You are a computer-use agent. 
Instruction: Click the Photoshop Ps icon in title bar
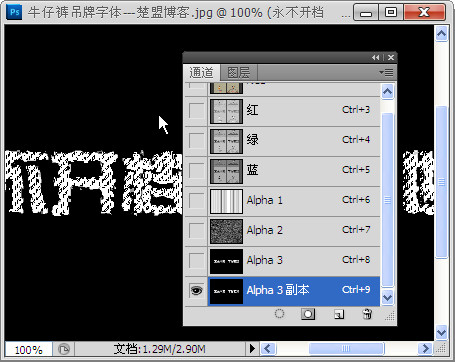(x=15, y=12)
